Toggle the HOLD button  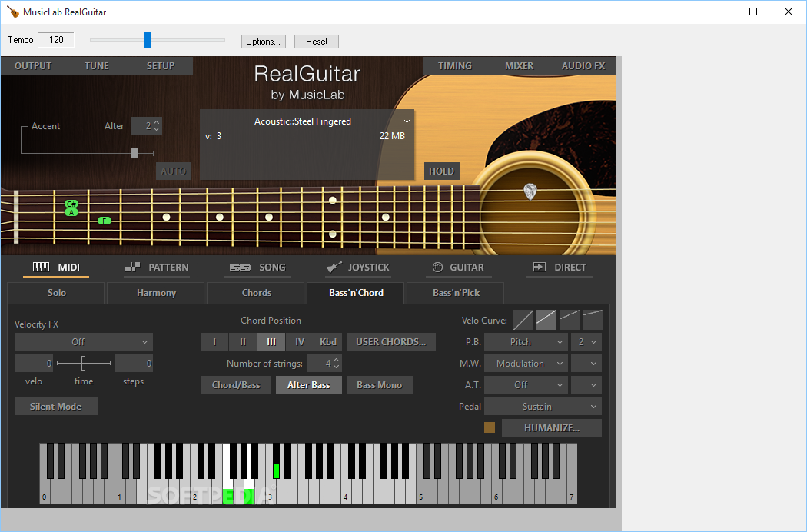(442, 171)
